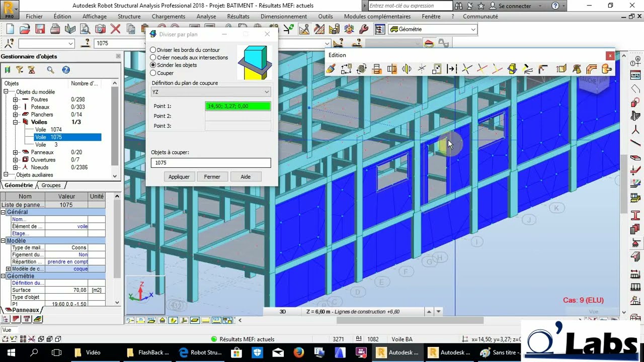Click the Appliquer button
Image resolution: width=644 pixels, height=362 pixels.
pos(179,176)
